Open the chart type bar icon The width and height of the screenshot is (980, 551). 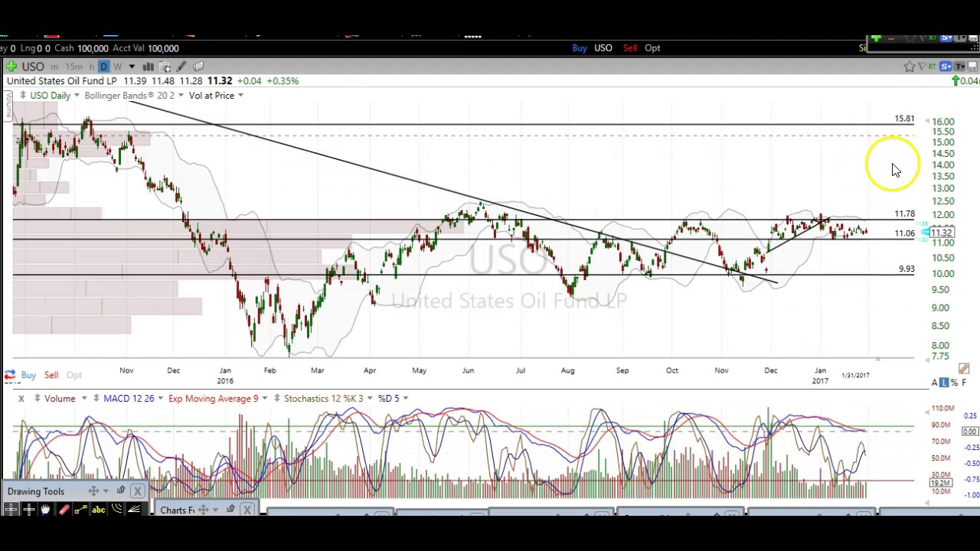coord(148,67)
